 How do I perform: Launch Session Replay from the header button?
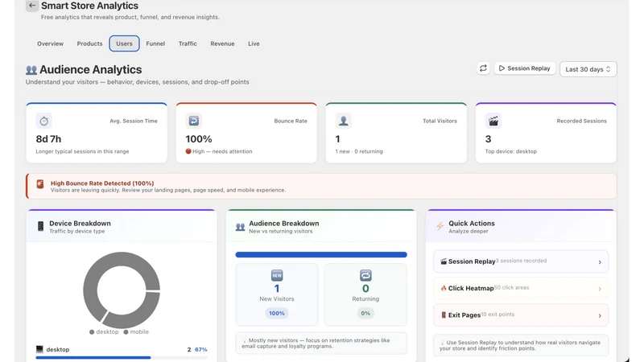(525, 68)
